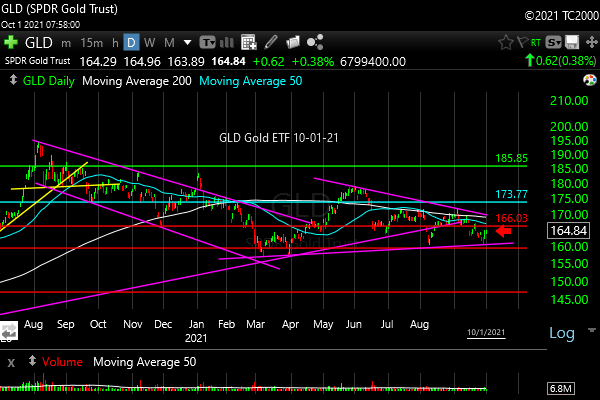Select the Daily (D) timeframe
The image size is (600, 400).
(131, 42)
